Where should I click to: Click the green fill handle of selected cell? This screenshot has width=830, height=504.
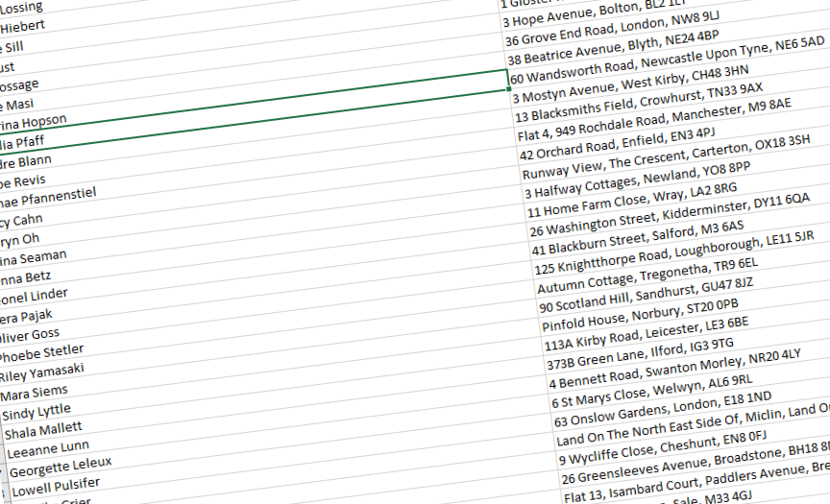pos(509,89)
